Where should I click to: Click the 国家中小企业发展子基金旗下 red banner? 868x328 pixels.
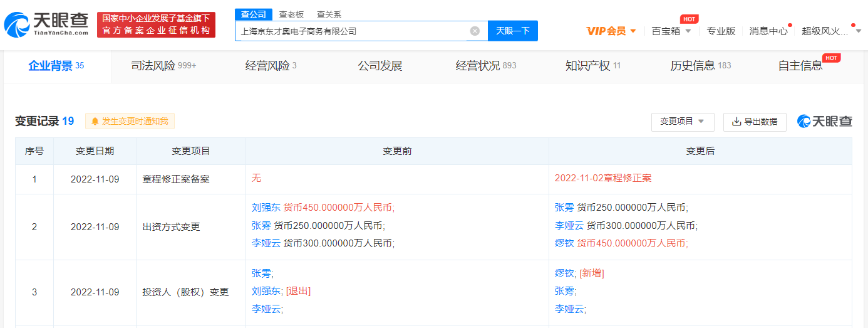tap(156, 24)
